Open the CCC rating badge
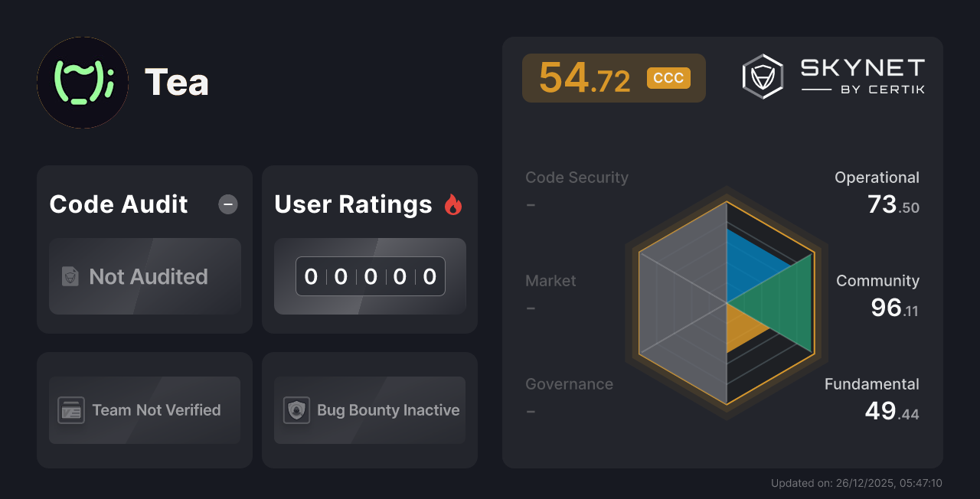The height and width of the screenshot is (499, 980). (x=668, y=77)
